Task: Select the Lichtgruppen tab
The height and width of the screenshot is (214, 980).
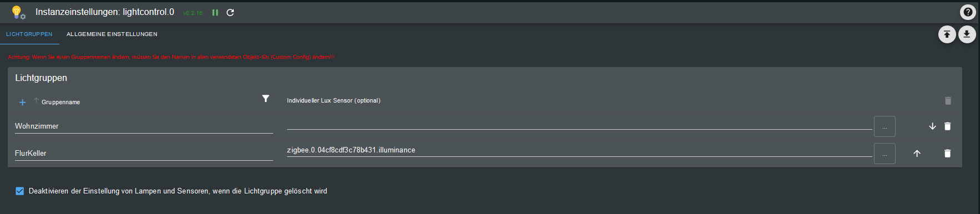Action: (29, 34)
